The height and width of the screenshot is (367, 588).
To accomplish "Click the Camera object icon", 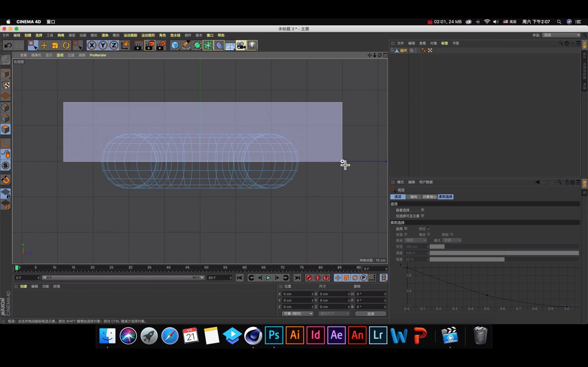I will [x=241, y=45].
